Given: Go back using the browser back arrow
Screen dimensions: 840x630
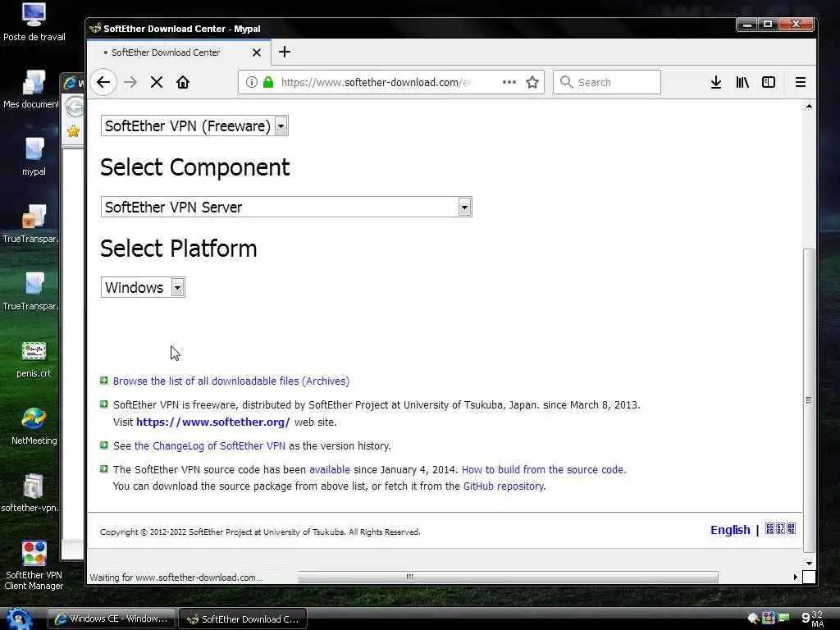Looking at the screenshot, I should point(103,82).
